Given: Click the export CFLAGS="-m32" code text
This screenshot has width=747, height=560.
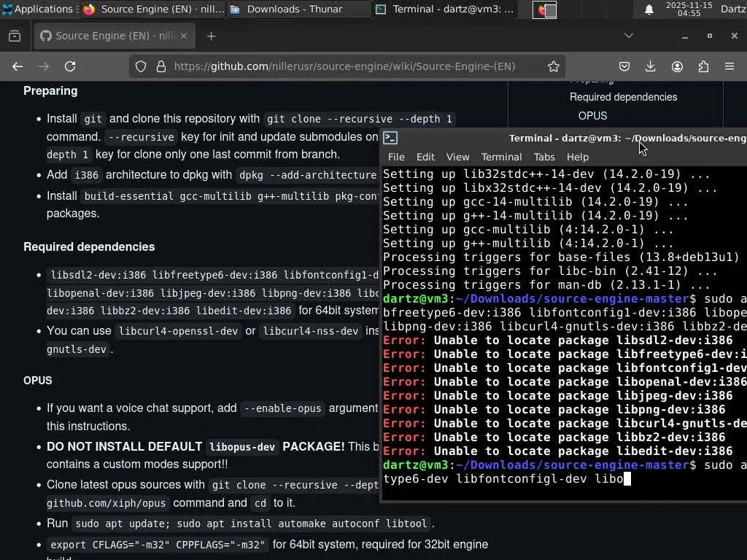Looking at the screenshot, I should tap(158, 545).
